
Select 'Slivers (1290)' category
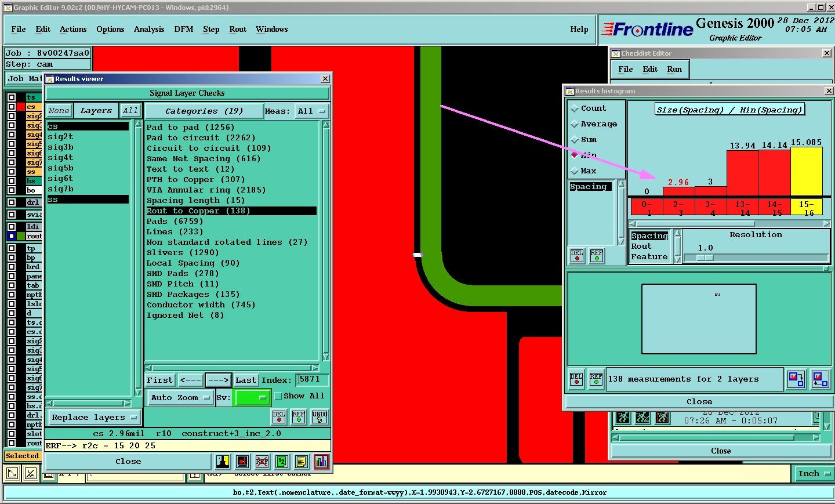click(x=183, y=253)
